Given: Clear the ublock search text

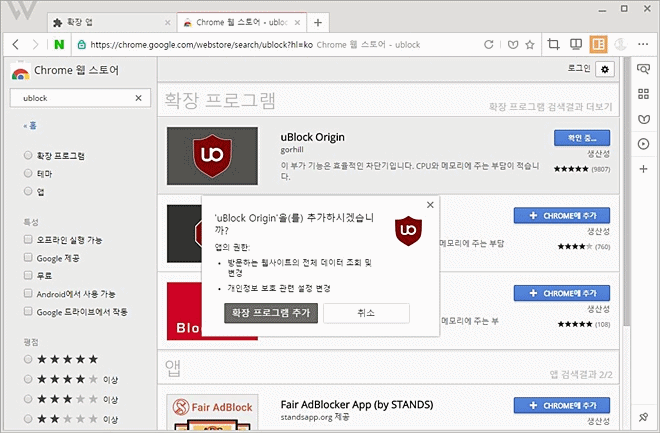Looking at the screenshot, I should click(x=138, y=98).
